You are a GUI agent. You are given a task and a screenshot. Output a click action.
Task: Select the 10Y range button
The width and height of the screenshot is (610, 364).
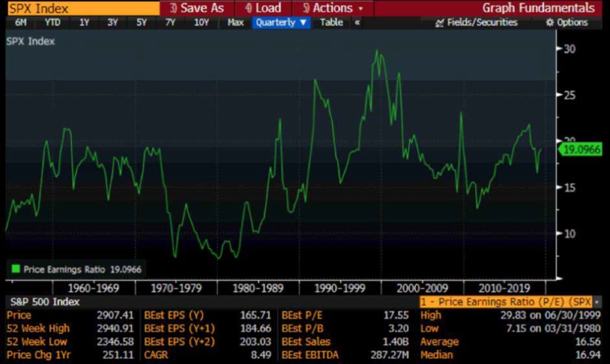tap(201, 22)
